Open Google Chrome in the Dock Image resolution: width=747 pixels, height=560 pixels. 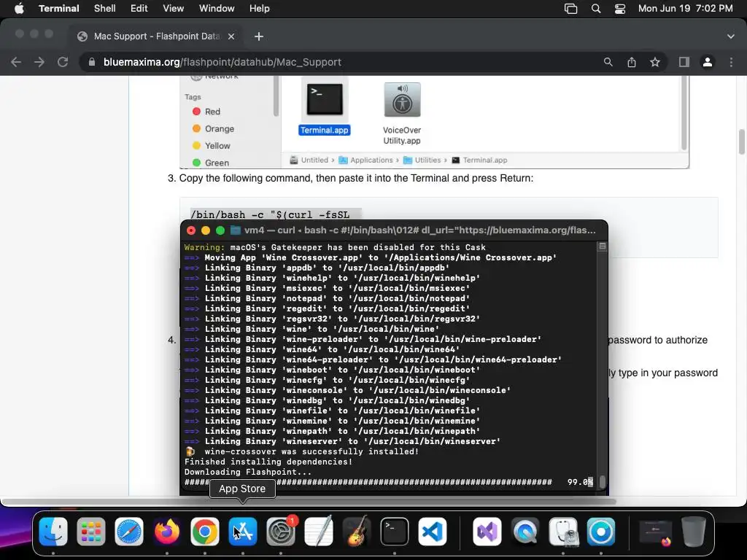pyautogui.click(x=205, y=532)
